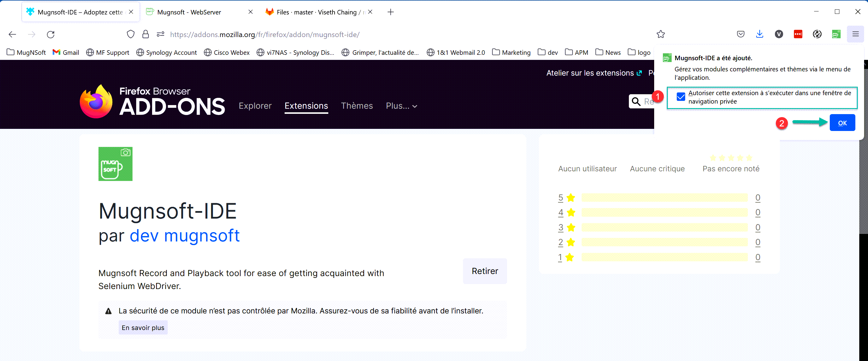This screenshot has height=361, width=868.
Task: Click the 1 star rating row link
Action: 659,257
